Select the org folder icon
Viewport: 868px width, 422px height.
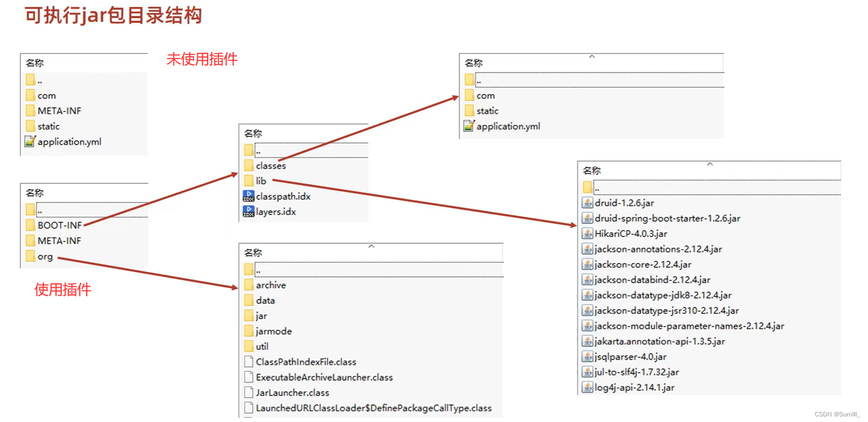pos(30,256)
